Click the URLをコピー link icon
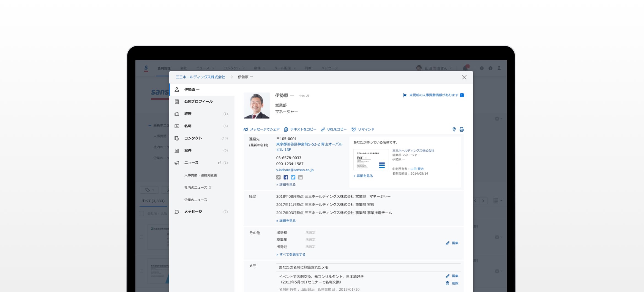The width and height of the screenshot is (644, 292). tap(323, 129)
